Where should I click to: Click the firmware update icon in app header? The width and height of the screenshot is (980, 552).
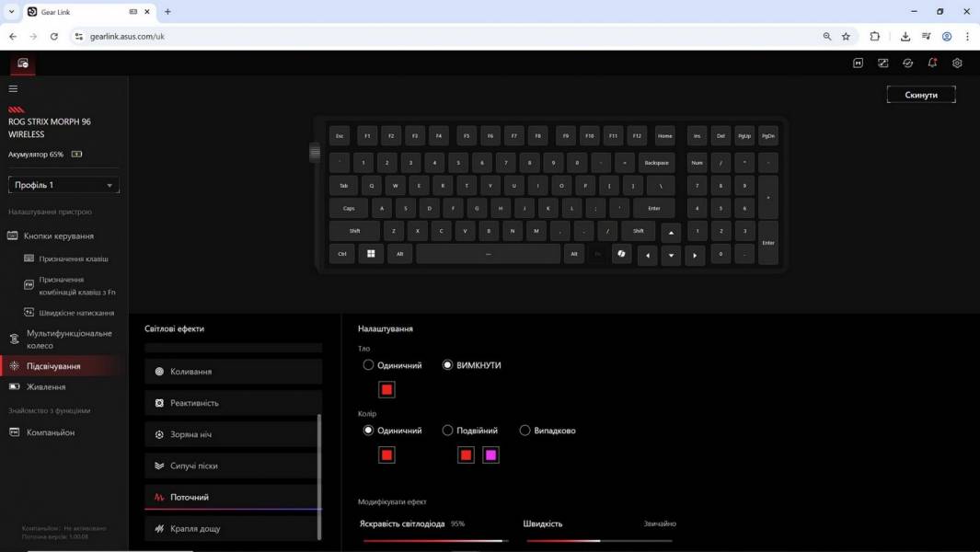[883, 63]
